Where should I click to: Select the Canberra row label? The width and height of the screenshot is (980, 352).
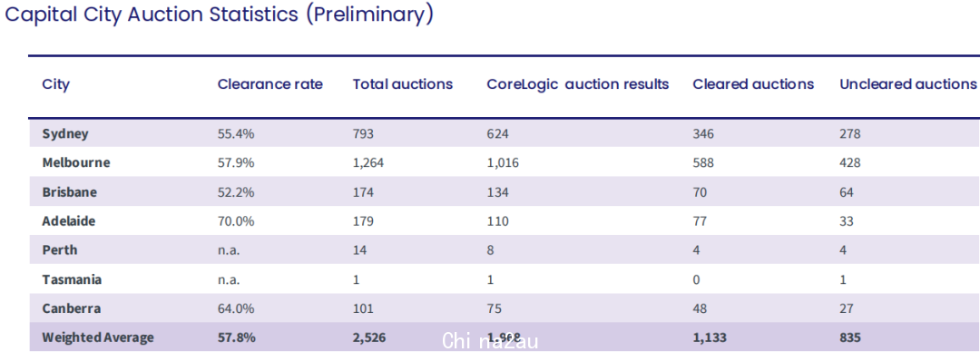click(72, 308)
